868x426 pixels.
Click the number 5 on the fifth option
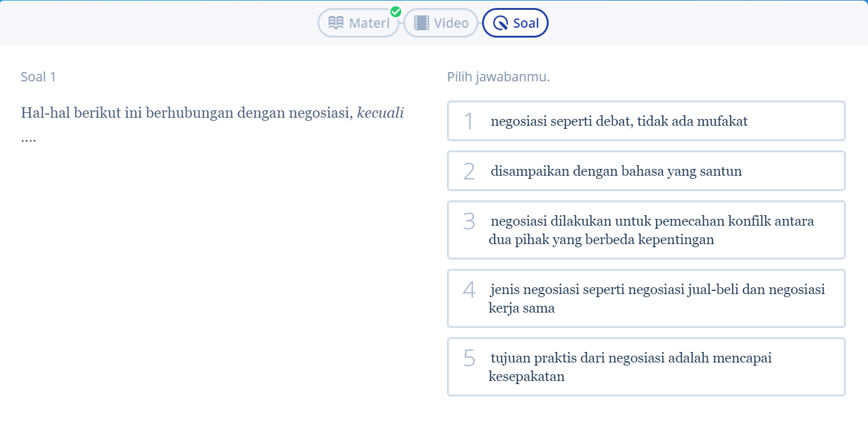pyautogui.click(x=469, y=358)
